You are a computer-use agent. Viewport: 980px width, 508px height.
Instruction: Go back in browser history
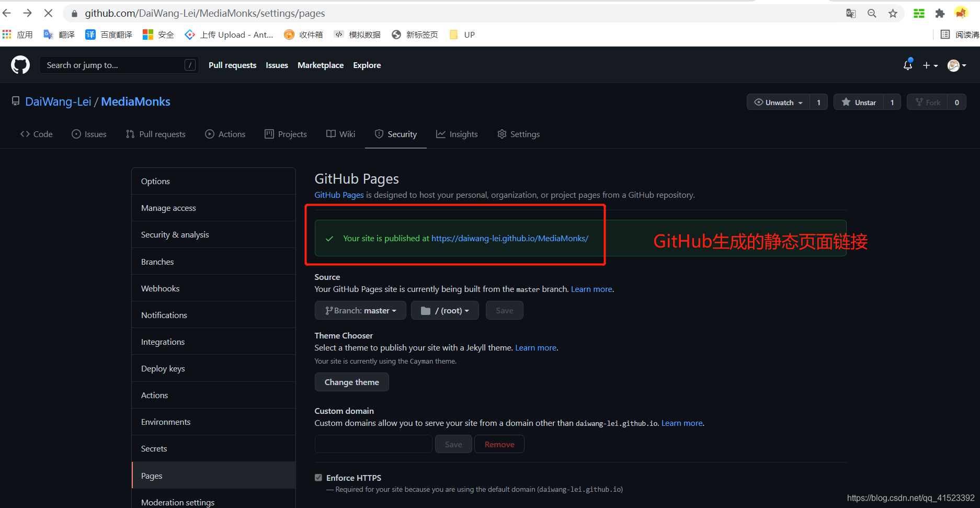7,13
